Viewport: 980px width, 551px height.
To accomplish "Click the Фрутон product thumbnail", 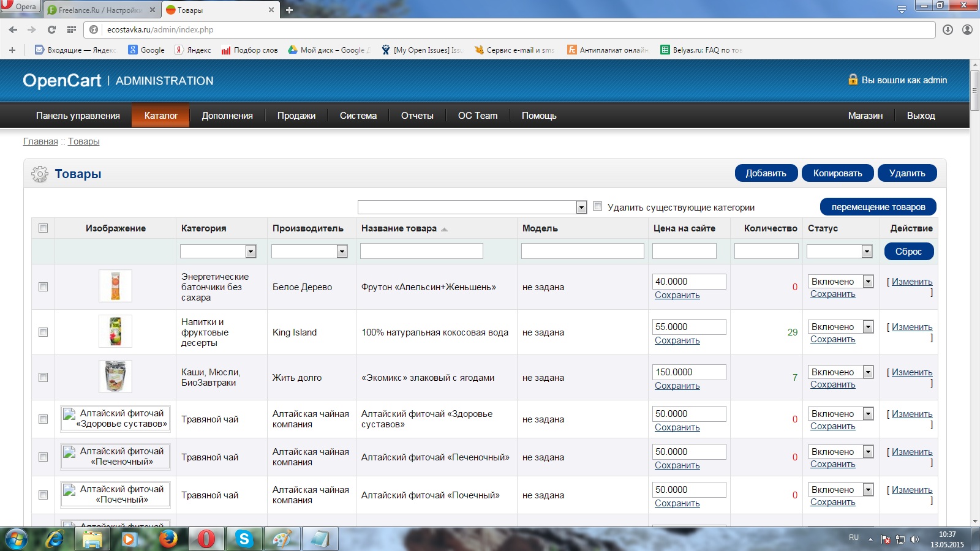I will [x=115, y=286].
